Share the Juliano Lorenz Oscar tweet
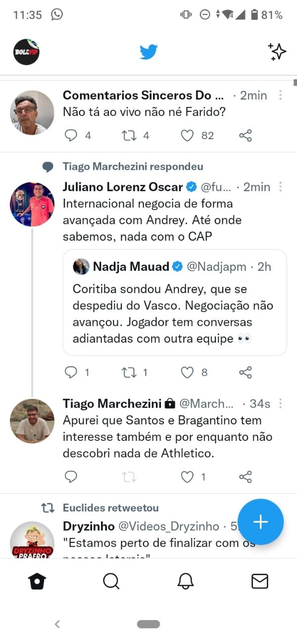Viewport: 297px width, 644px height. click(x=246, y=373)
